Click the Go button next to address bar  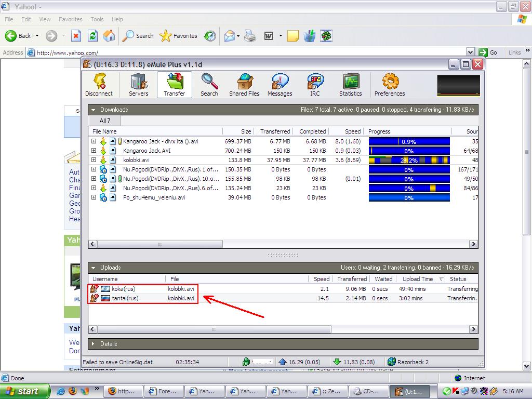click(488, 52)
